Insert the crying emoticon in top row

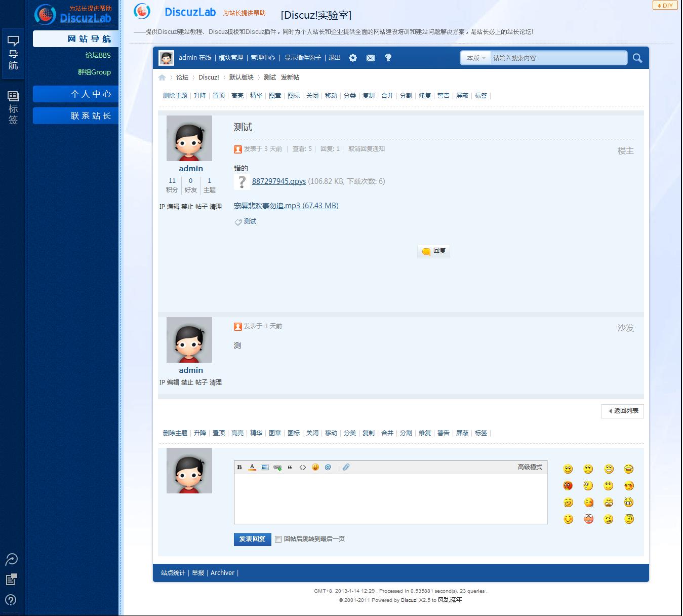pos(629,469)
